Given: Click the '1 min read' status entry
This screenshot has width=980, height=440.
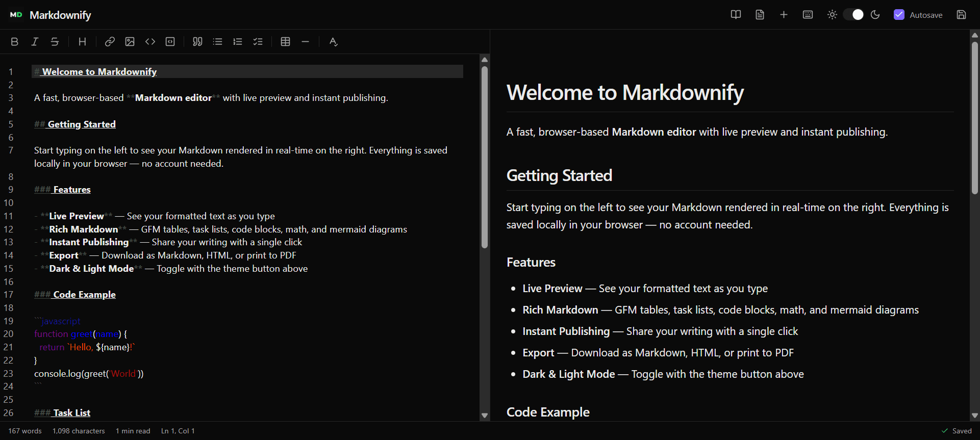Looking at the screenshot, I should click(x=133, y=431).
